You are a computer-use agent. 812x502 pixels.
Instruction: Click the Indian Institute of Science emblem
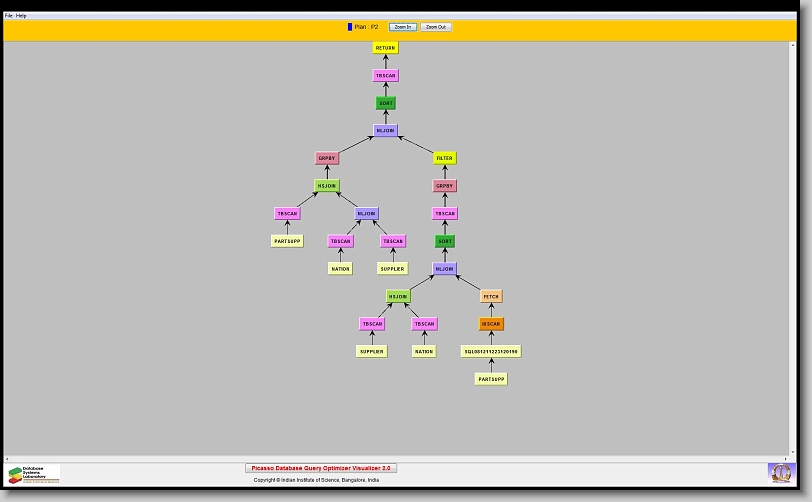point(779,472)
